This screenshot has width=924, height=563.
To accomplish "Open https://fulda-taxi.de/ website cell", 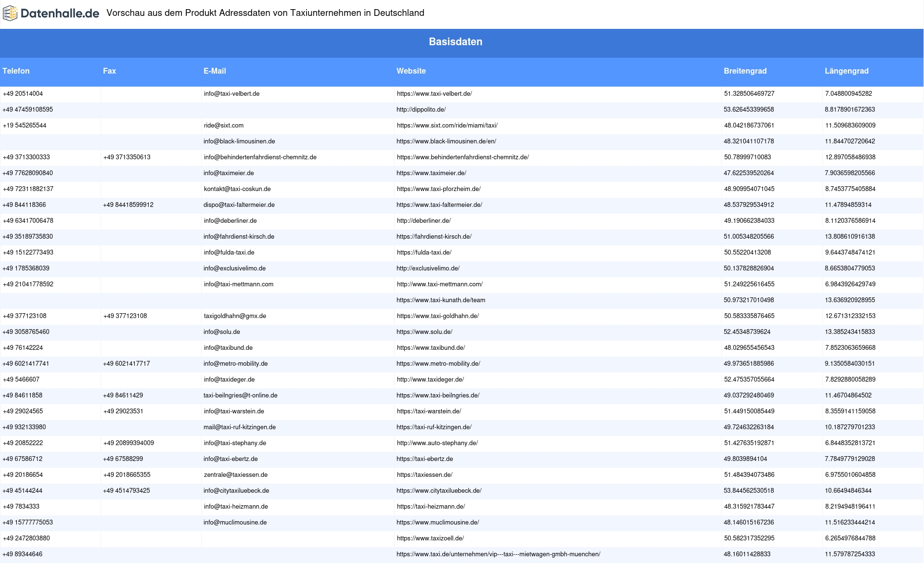I will [x=424, y=253].
